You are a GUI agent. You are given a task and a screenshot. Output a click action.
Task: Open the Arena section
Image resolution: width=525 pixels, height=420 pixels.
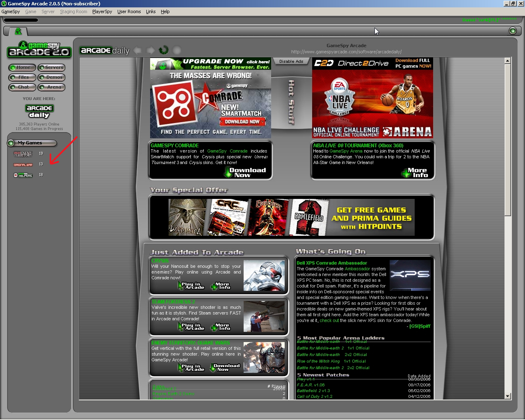tap(52, 87)
